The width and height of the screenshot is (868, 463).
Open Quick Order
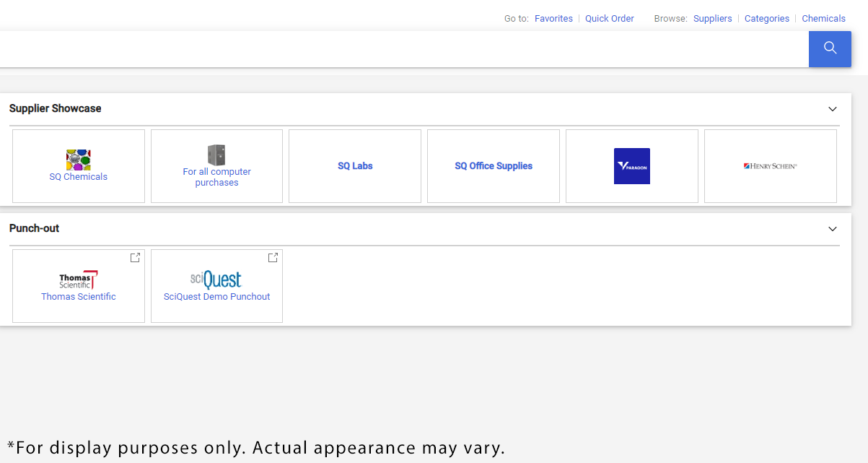(610, 19)
